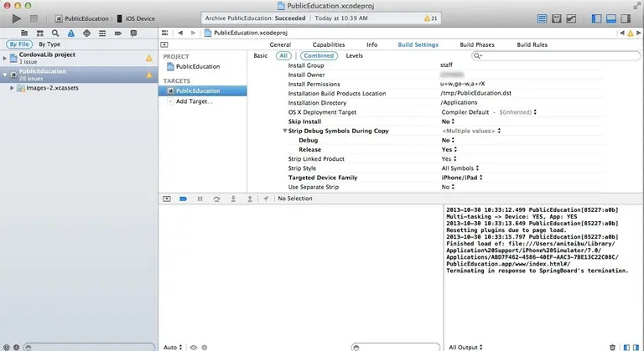Choose the PublicEducation scheme in toolbar
This screenshot has height=351, width=644.
(x=82, y=18)
